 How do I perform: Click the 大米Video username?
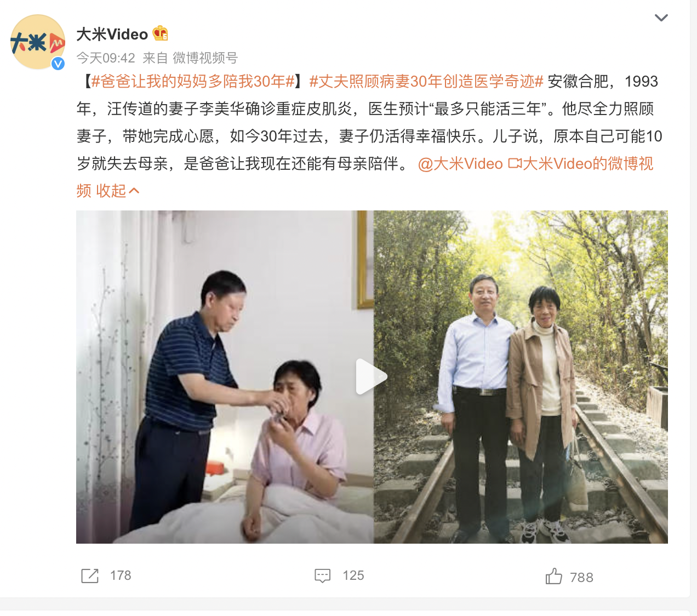pyautogui.click(x=112, y=35)
